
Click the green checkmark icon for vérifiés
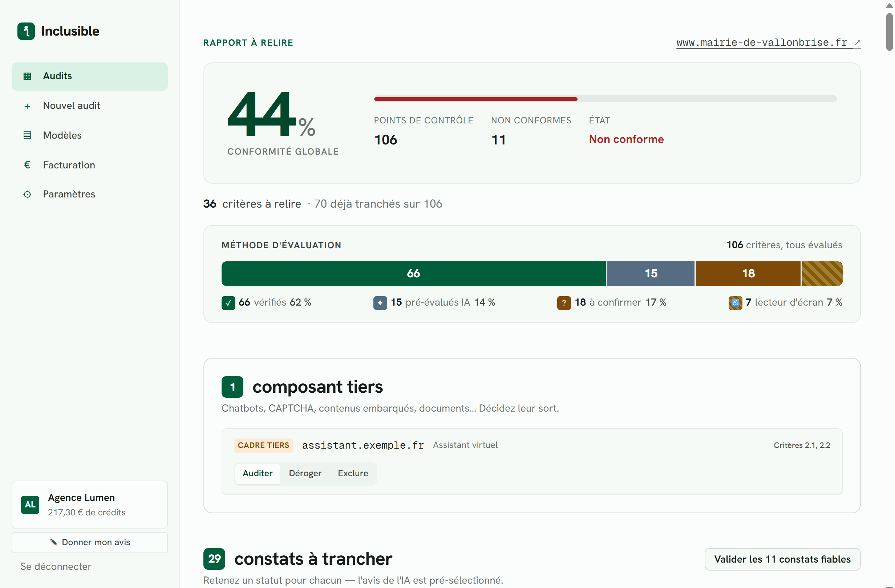228,303
